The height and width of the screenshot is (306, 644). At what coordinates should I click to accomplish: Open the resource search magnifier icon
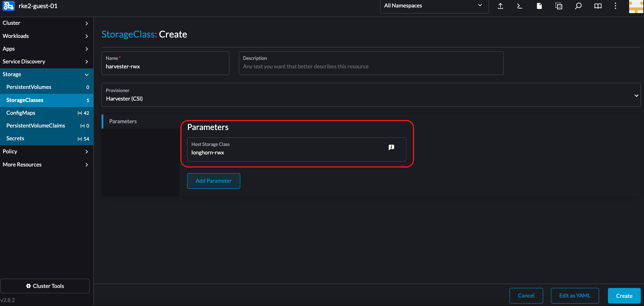coord(578,6)
